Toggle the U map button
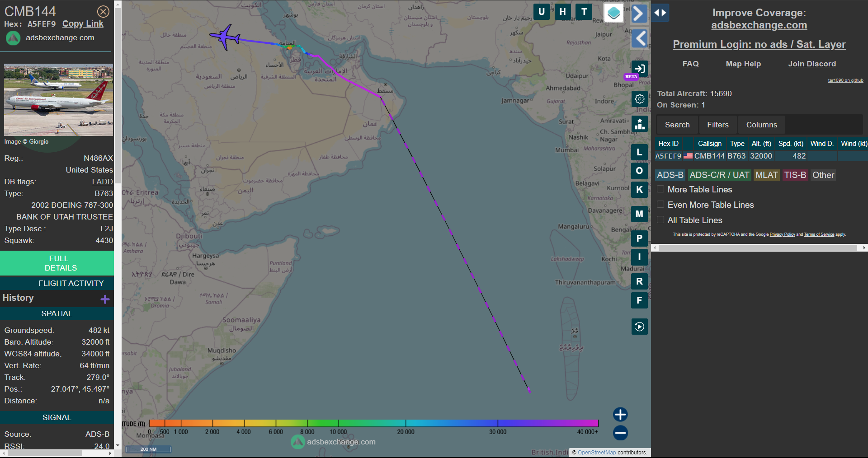 tap(542, 12)
